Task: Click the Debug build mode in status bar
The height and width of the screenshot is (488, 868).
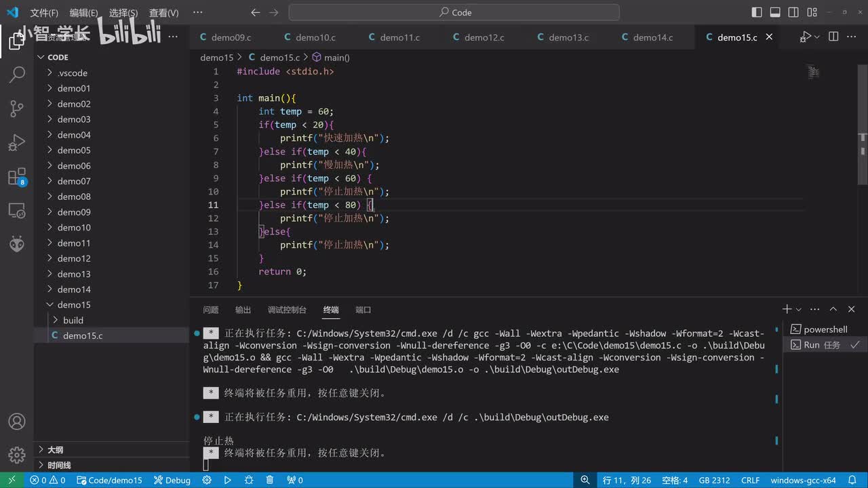Action: point(172,480)
